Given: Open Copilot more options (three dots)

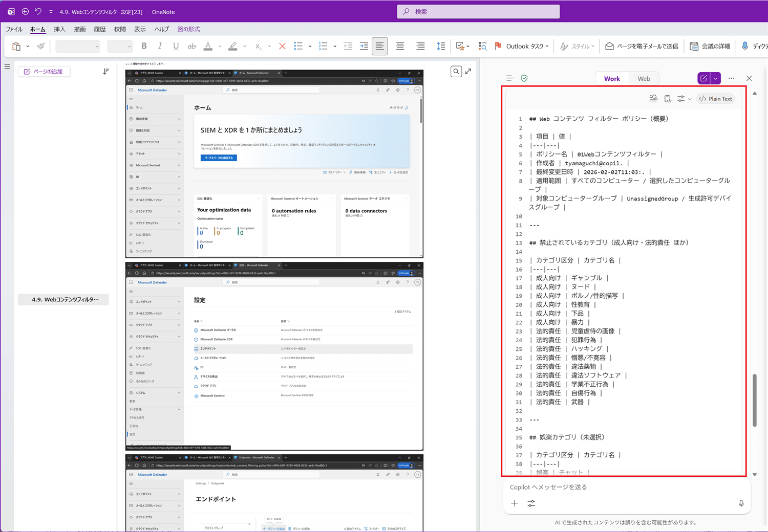Looking at the screenshot, I should pos(731,78).
